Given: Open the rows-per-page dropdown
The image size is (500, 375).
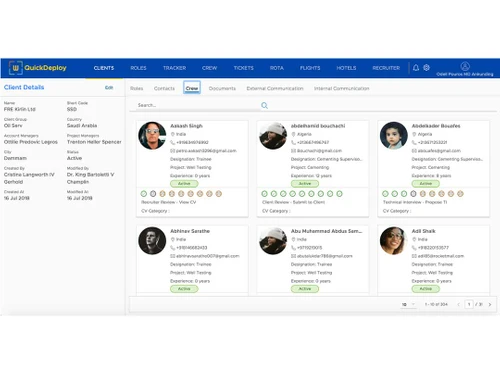Looking at the screenshot, I should [408, 304].
